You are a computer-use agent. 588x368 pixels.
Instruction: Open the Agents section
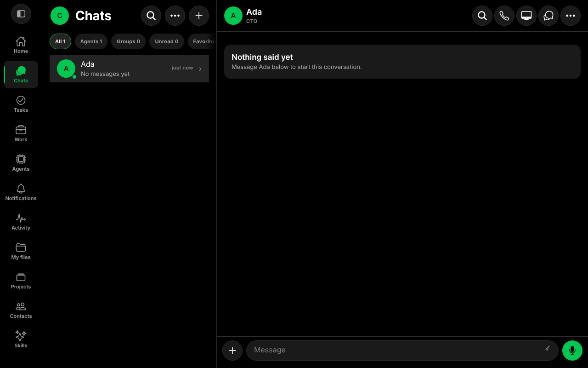point(21,163)
